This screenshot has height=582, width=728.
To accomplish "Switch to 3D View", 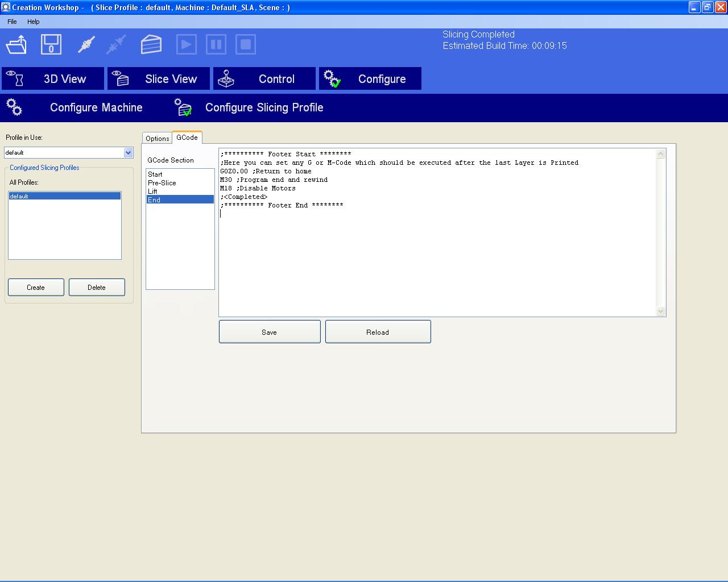I will (x=53, y=79).
